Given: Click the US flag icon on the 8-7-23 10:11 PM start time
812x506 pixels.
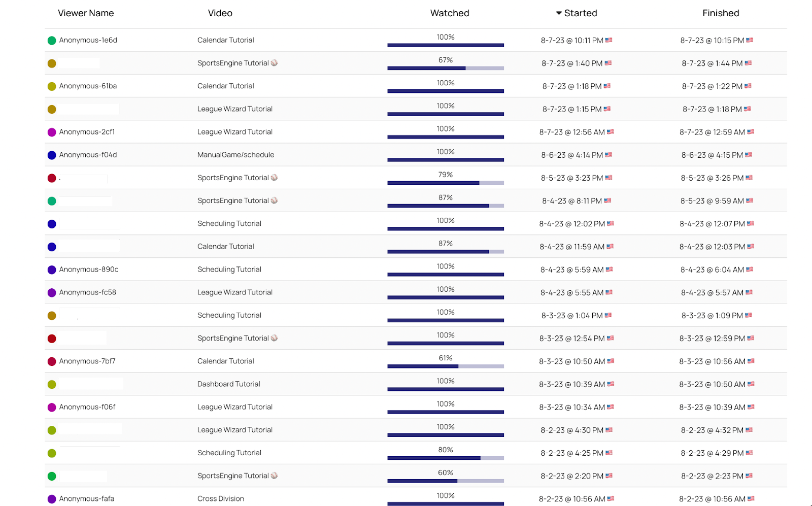Looking at the screenshot, I should click(608, 40).
